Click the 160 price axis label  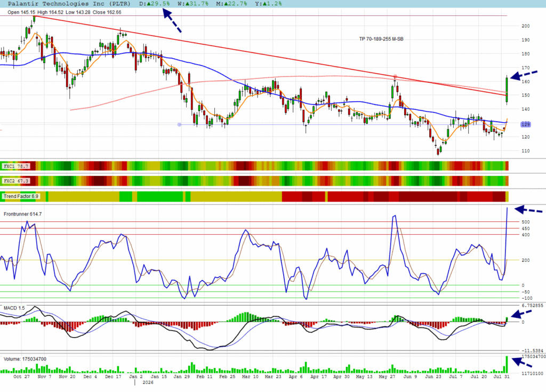[525, 82]
